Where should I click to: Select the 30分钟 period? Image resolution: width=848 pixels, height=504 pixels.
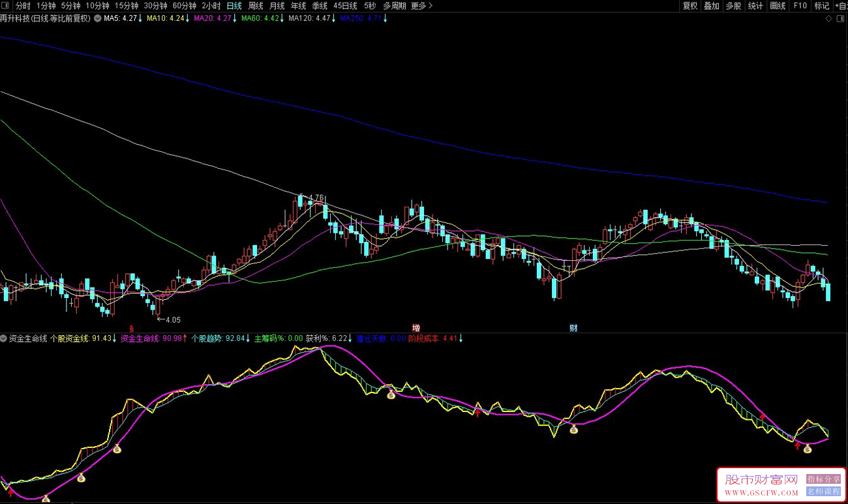155,6
